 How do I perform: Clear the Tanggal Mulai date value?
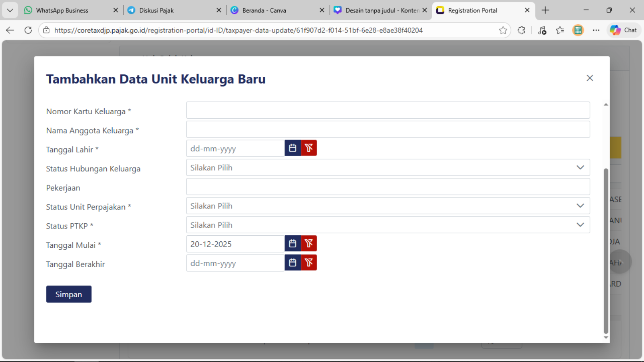coord(309,243)
